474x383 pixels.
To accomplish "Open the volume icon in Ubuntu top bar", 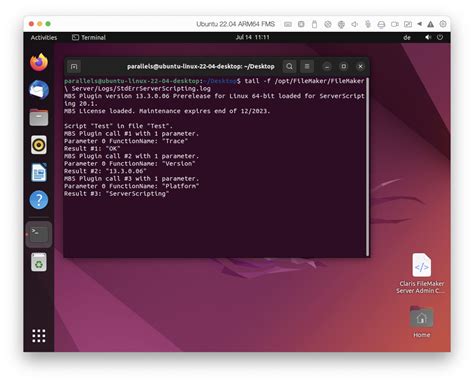I will coord(428,37).
